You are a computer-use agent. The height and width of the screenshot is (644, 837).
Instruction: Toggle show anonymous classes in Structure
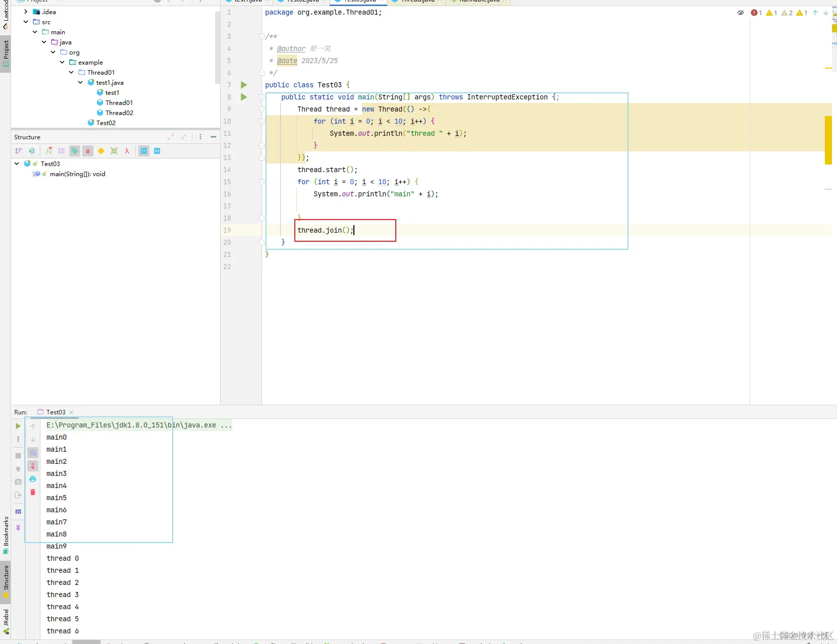[114, 151]
